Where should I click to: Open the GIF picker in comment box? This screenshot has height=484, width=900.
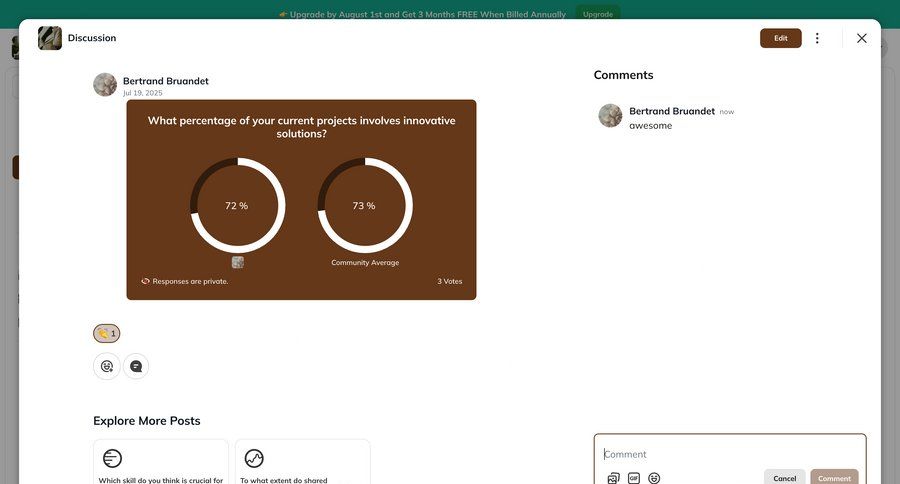coord(634,478)
